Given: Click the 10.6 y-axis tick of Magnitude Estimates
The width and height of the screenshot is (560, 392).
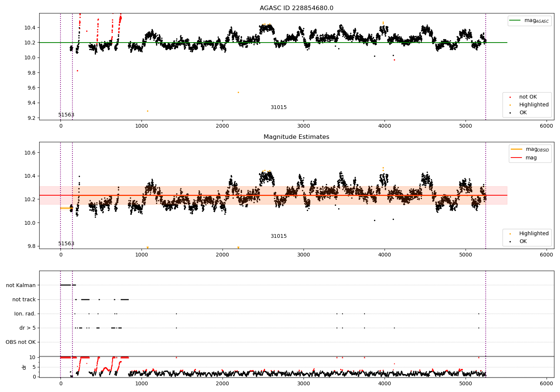Looking at the screenshot, I should coord(30,153).
